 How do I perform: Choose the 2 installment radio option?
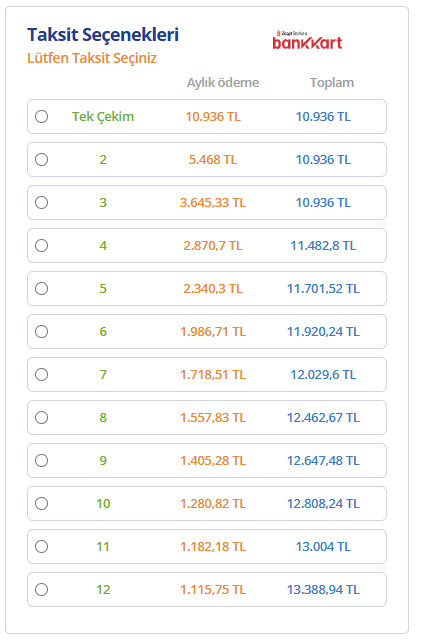point(41,159)
